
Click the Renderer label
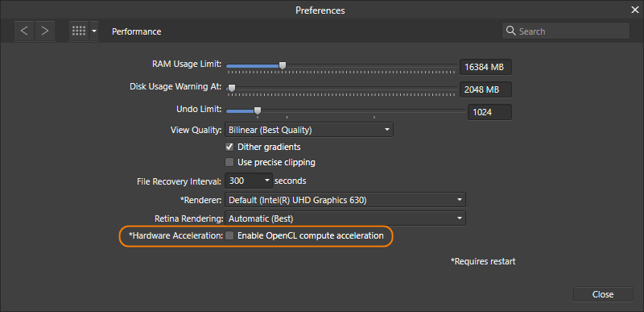click(x=201, y=200)
